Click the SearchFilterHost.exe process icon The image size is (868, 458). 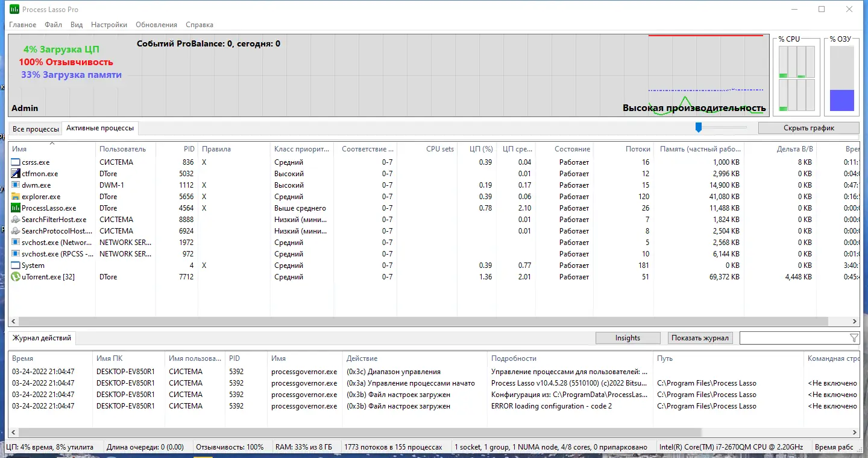[x=15, y=219]
